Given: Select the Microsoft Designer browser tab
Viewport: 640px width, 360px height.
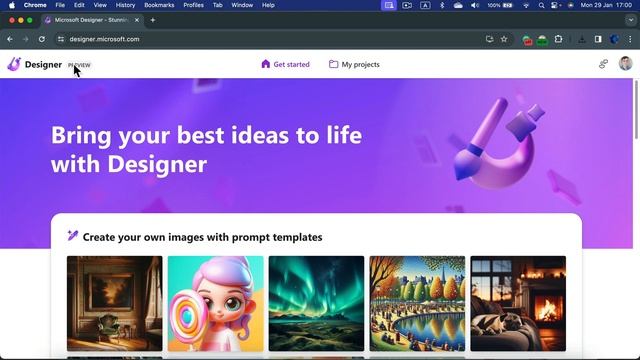Looking at the screenshot, I should click(92, 20).
